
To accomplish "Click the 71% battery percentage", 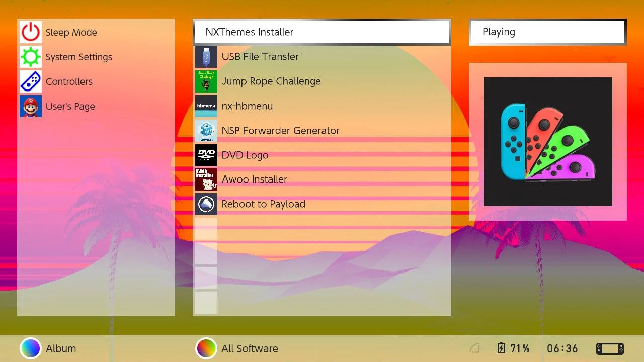I will point(520,348).
